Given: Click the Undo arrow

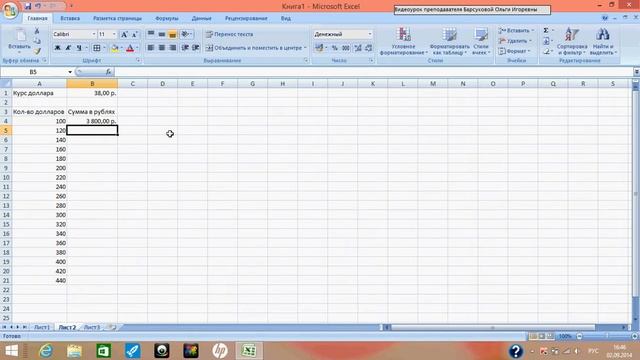Looking at the screenshot, I should click(x=38, y=6).
